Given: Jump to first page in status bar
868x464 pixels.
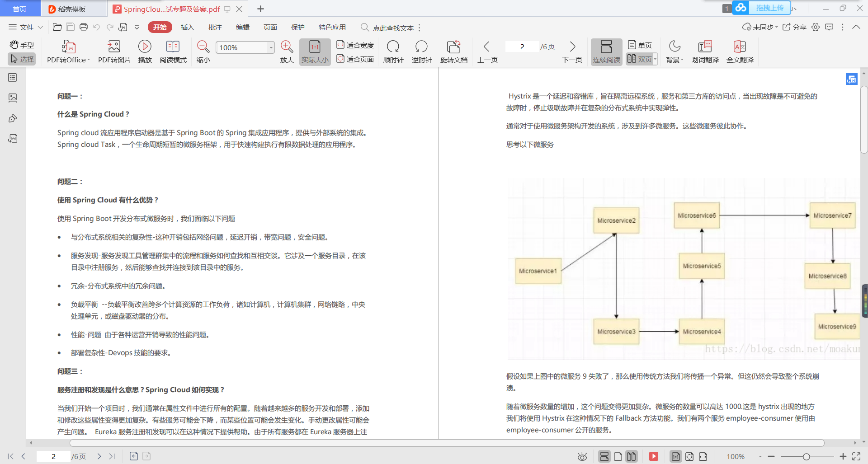Looking at the screenshot, I should [x=11, y=456].
